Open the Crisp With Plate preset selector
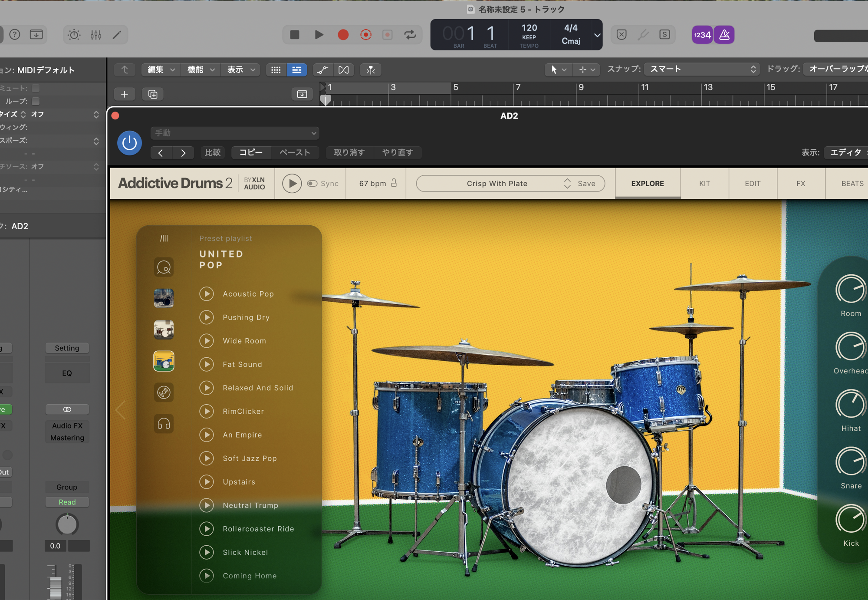This screenshot has width=868, height=600. click(497, 184)
